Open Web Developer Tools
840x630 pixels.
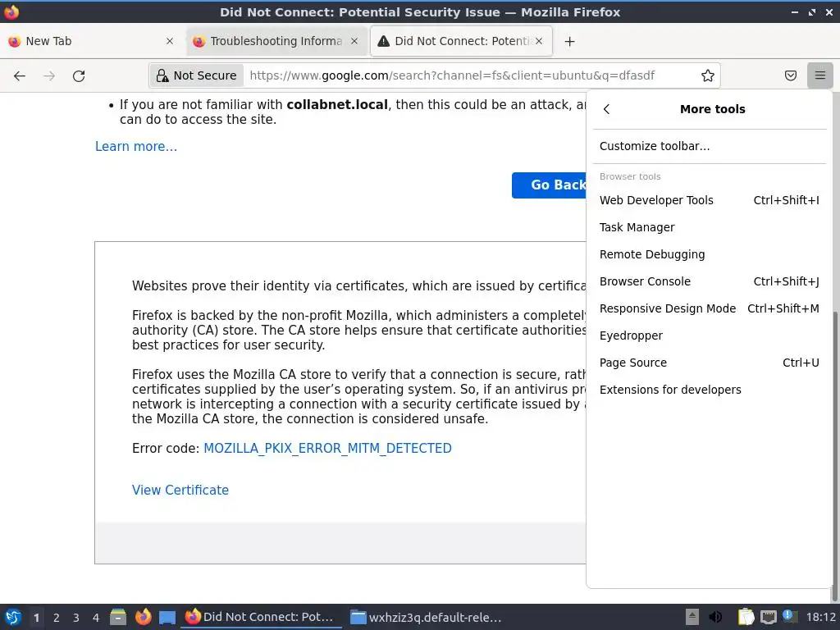710,200
